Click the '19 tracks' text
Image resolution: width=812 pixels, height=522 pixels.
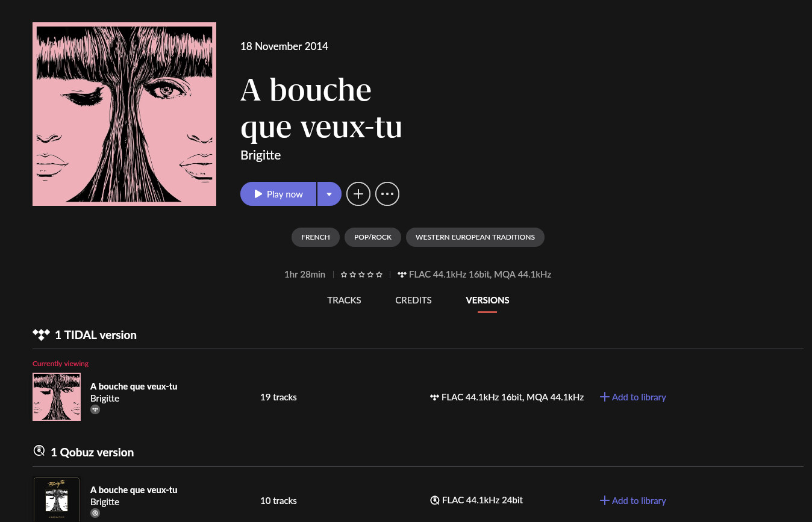278,397
